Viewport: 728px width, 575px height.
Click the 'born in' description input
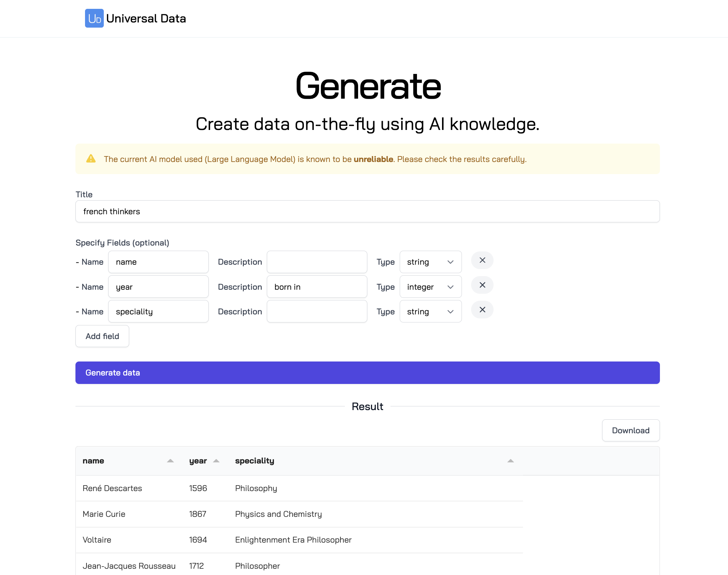tap(317, 286)
